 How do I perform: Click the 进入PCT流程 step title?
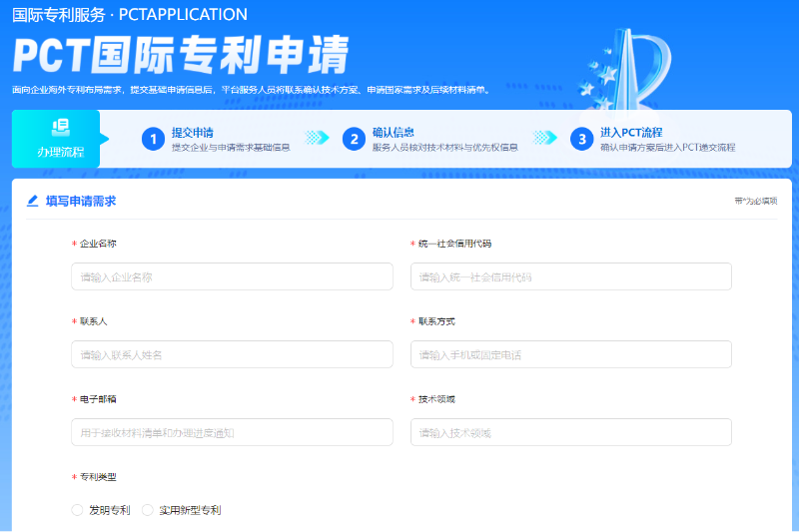pos(631,133)
